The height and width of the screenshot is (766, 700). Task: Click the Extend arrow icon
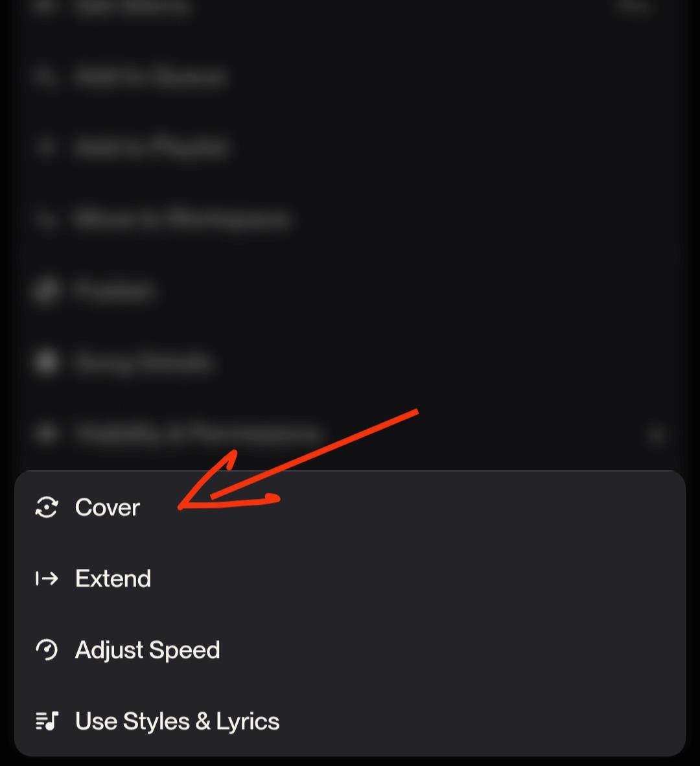coord(47,579)
